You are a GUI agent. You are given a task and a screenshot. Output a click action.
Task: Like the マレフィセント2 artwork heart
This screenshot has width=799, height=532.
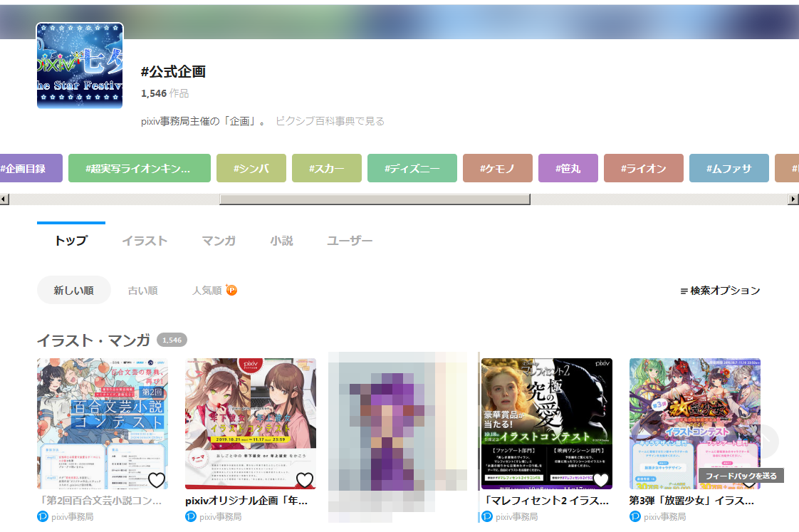click(601, 479)
